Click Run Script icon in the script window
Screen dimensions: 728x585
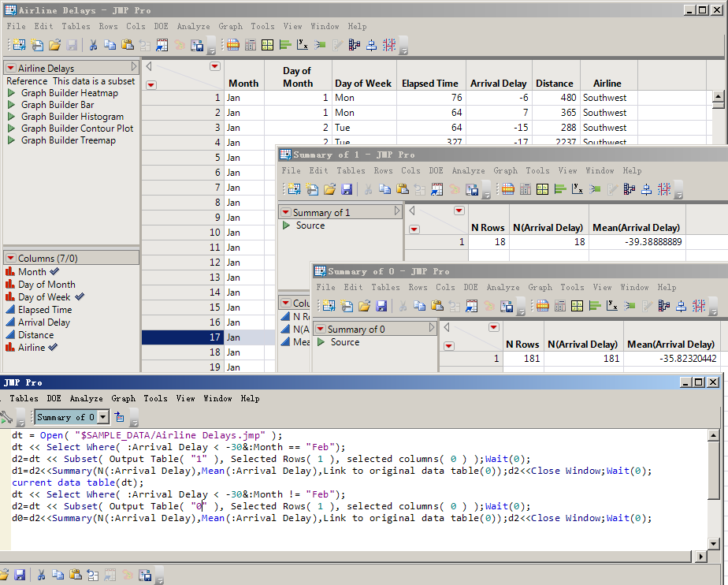pyautogui.click(x=6, y=417)
